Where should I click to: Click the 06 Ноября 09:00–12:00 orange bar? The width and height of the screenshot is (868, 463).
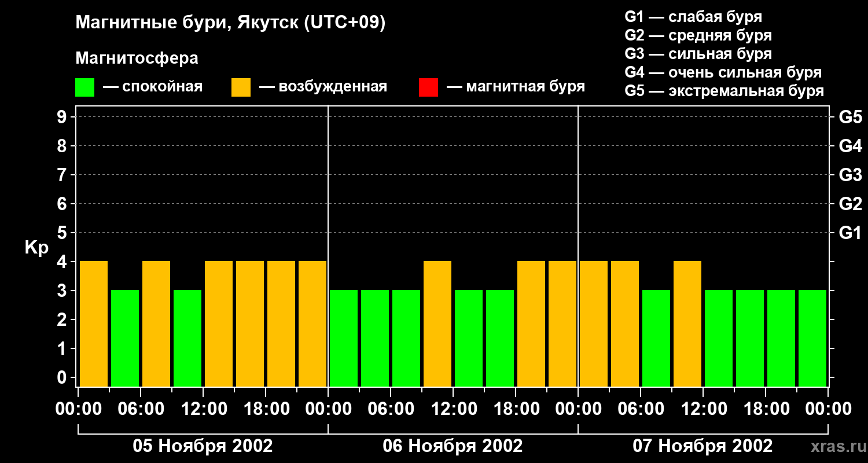(x=437, y=324)
